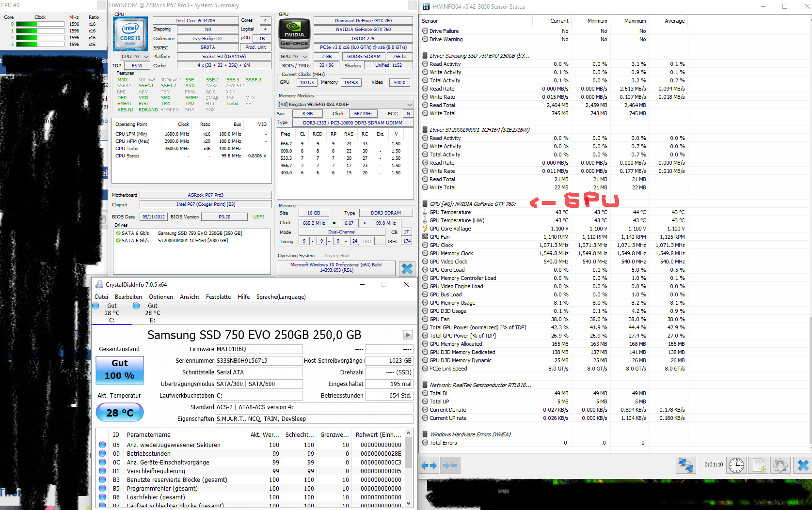The height and width of the screenshot is (510, 812).
Task: Click the status orb of SMART row 05
Action: pos(102,445)
